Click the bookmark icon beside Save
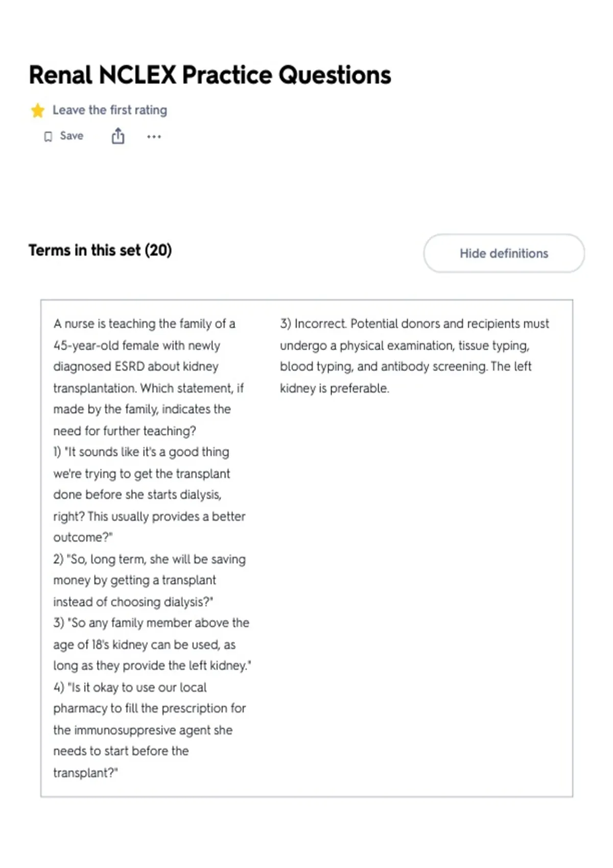The image size is (613, 868). pos(48,136)
